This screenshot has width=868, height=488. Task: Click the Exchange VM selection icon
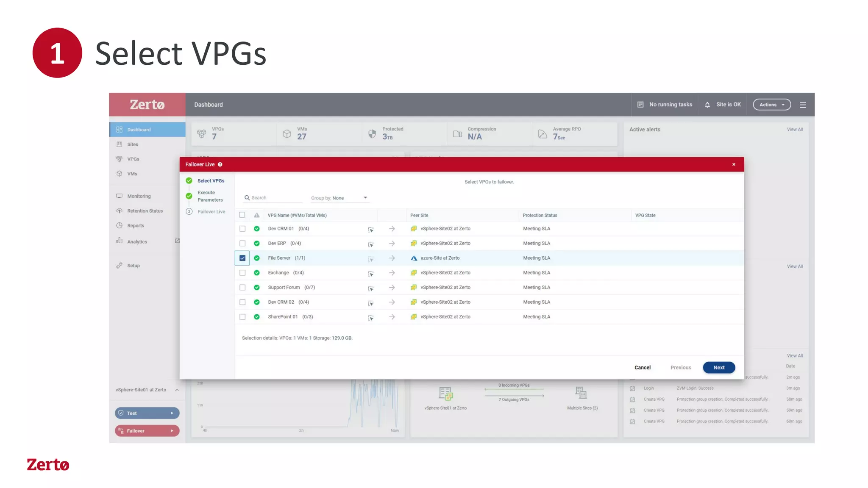point(370,273)
